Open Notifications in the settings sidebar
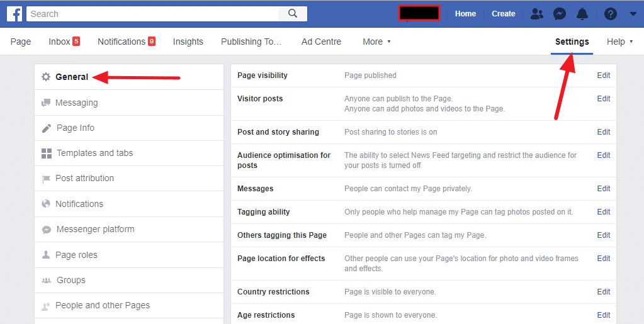The height and width of the screenshot is (324, 644). [129, 204]
